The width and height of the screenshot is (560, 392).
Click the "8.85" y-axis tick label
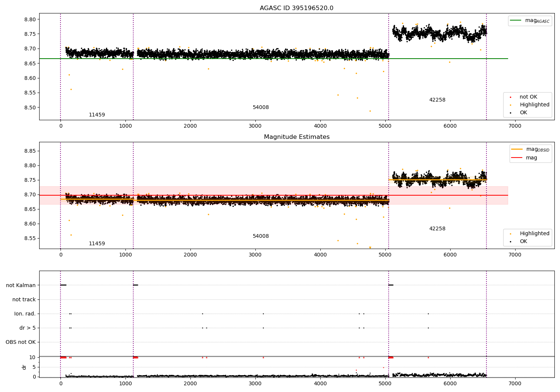(30, 151)
